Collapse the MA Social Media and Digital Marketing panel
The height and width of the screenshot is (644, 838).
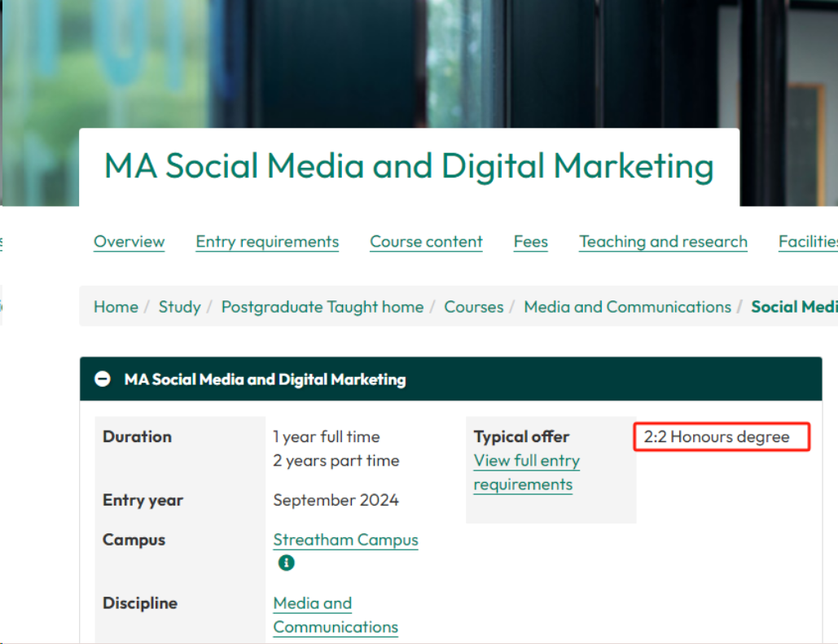coord(265,379)
